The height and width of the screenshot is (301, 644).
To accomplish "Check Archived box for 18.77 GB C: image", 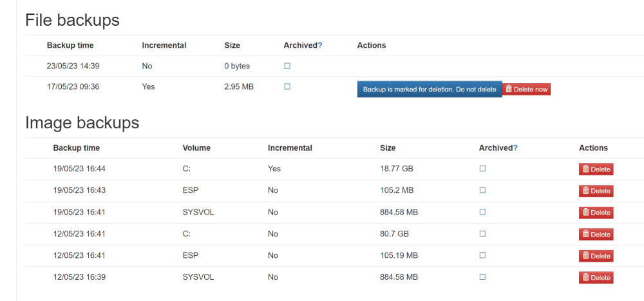I will [482, 169].
